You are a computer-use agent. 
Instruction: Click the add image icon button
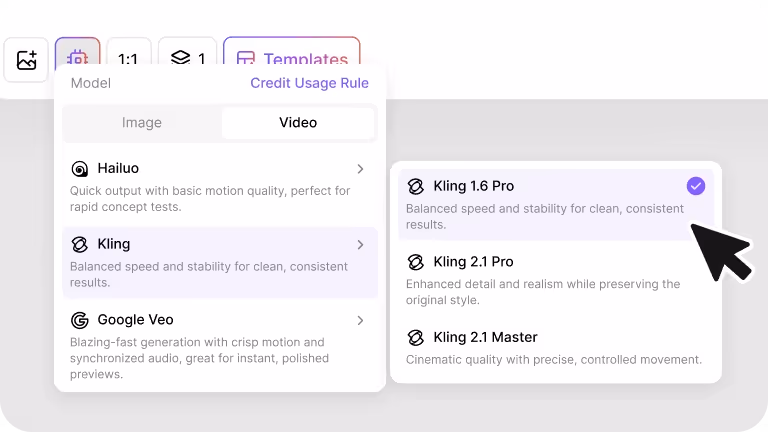point(27,60)
